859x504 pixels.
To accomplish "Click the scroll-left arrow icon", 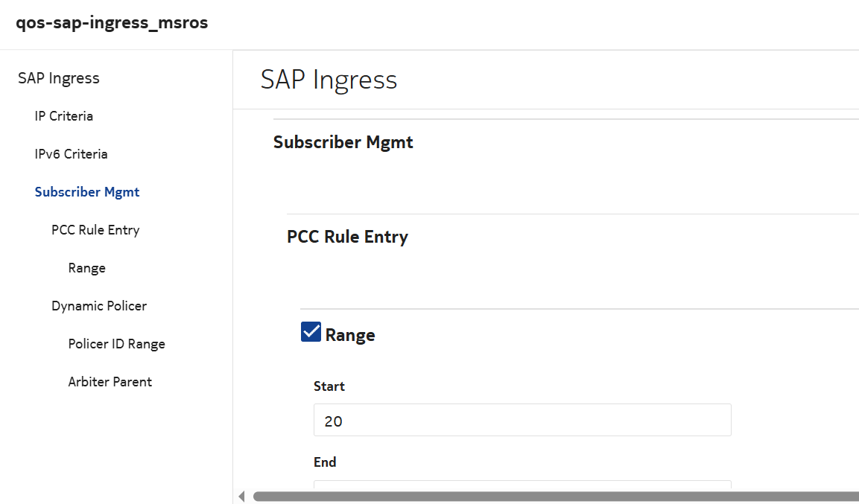I will pyautogui.click(x=241, y=497).
